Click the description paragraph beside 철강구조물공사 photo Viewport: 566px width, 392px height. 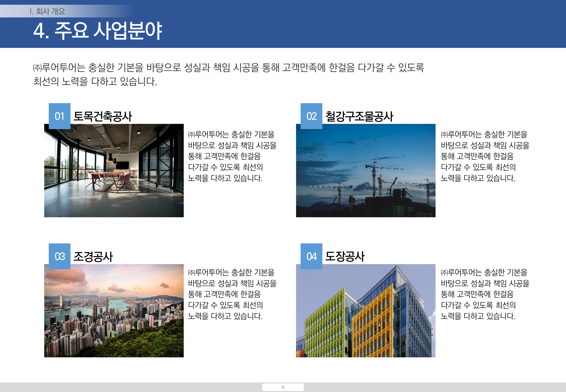click(485, 156)
